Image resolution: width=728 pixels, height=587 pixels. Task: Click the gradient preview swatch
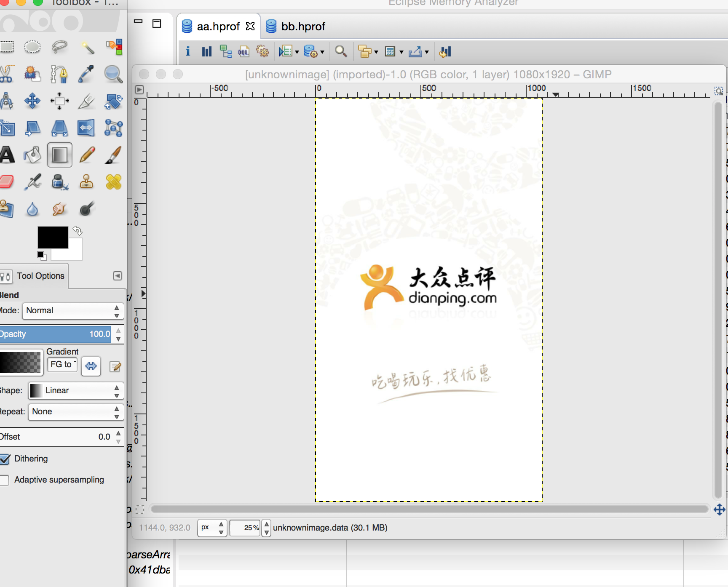(x=20, y=362)
